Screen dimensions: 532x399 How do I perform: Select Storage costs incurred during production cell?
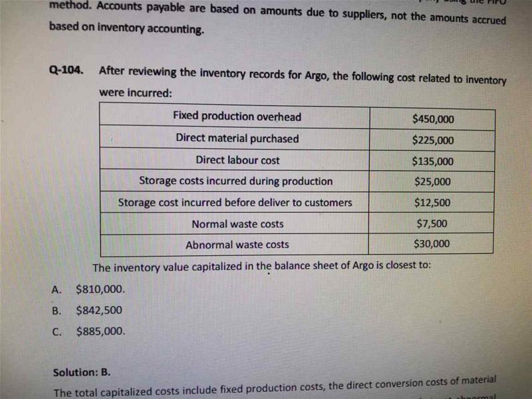coord(235,181)
